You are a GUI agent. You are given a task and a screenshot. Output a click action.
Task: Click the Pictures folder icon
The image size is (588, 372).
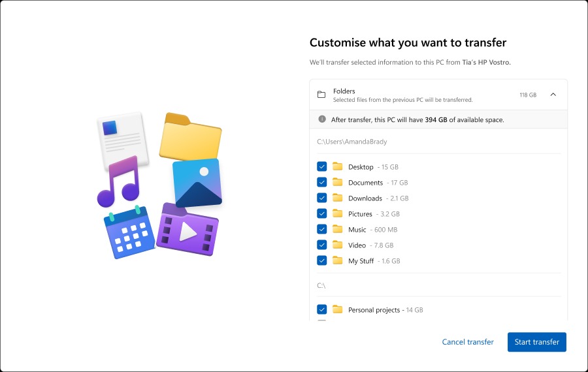coord(338,213)
